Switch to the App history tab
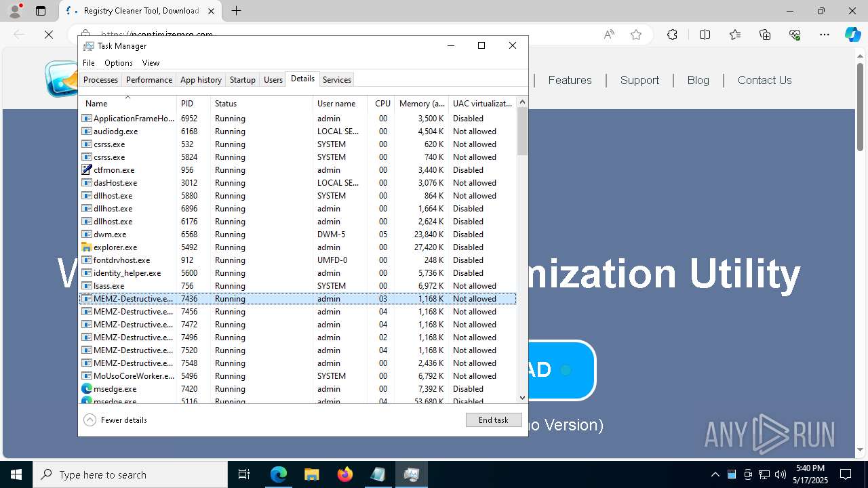The image size is (868, 488). point(201,80)
